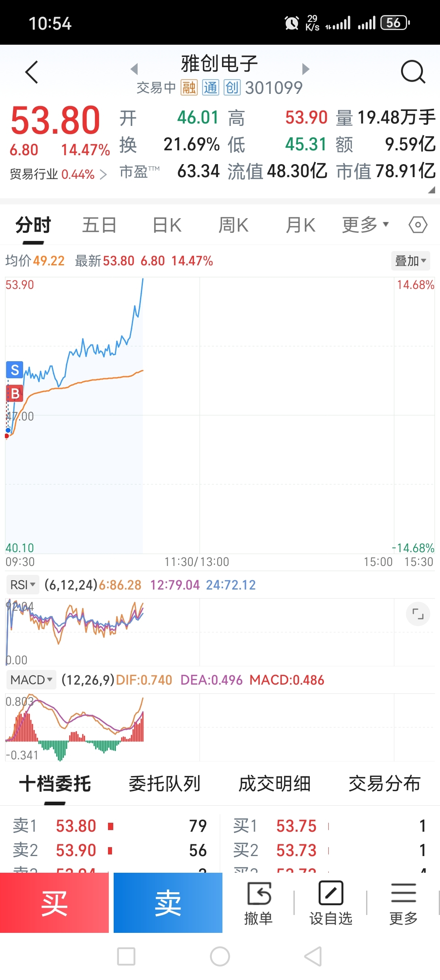Expand the 更多 chart period dropdown
Viewport: 440px width, 980px height.
(x=365, y=225)
